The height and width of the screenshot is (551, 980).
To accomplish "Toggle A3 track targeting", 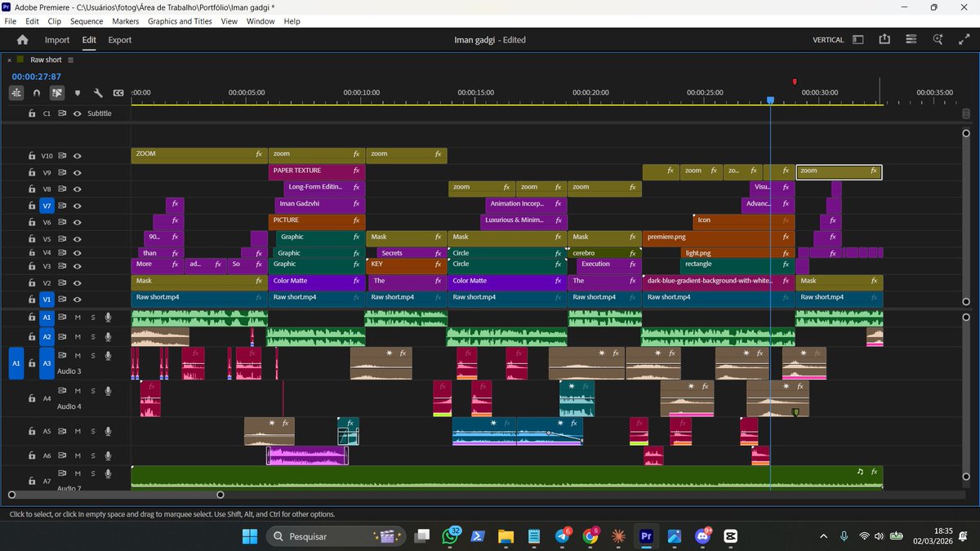I will [x=47, y=362].
